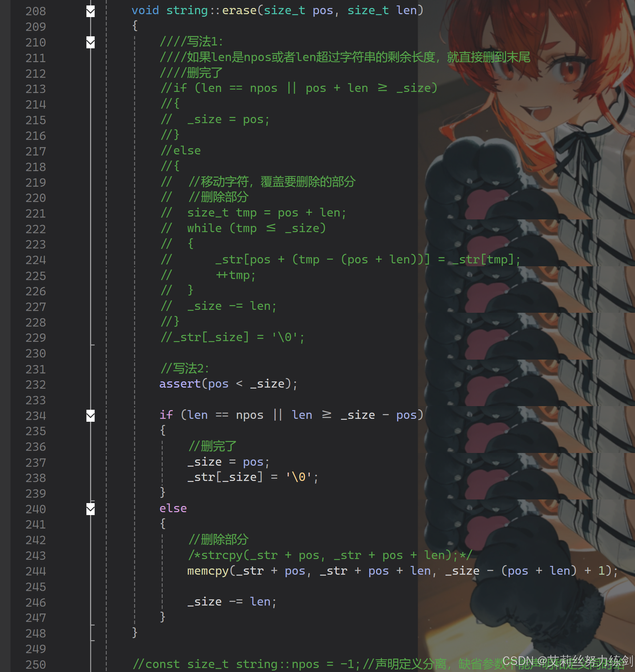Click commented '// size_t tmp = pos + len;'
This screenshot has height=672, width=635.
click(253, 213)
